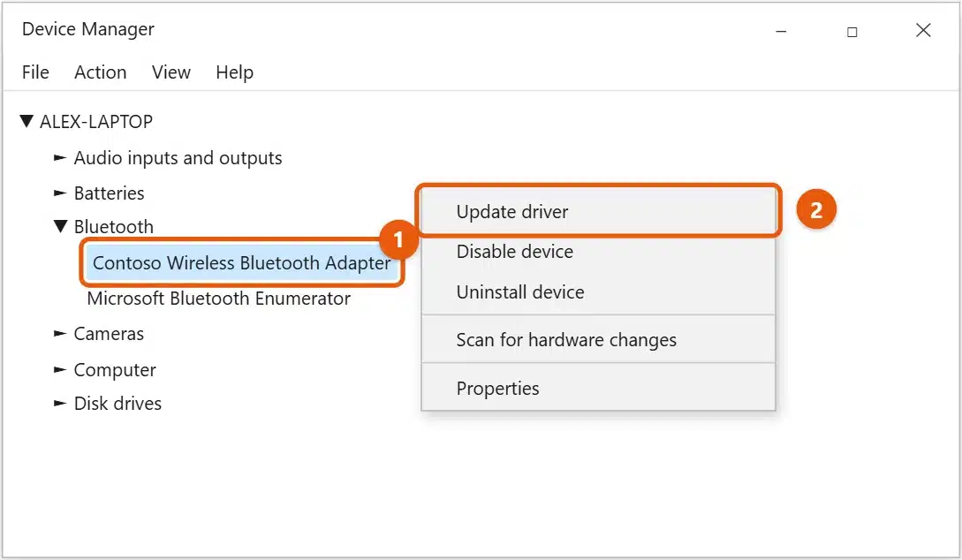Screen dimensions: 962x560
Task: Select the Cameras label
Action: click(109, 334)
